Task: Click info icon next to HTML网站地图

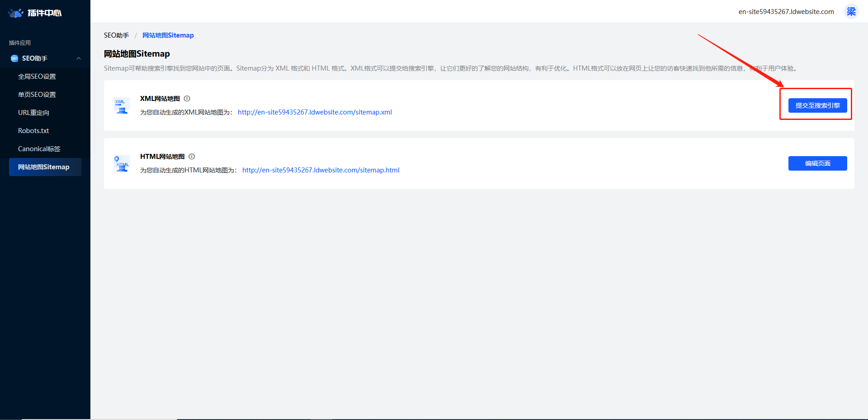Action: [x=192, y=157]
